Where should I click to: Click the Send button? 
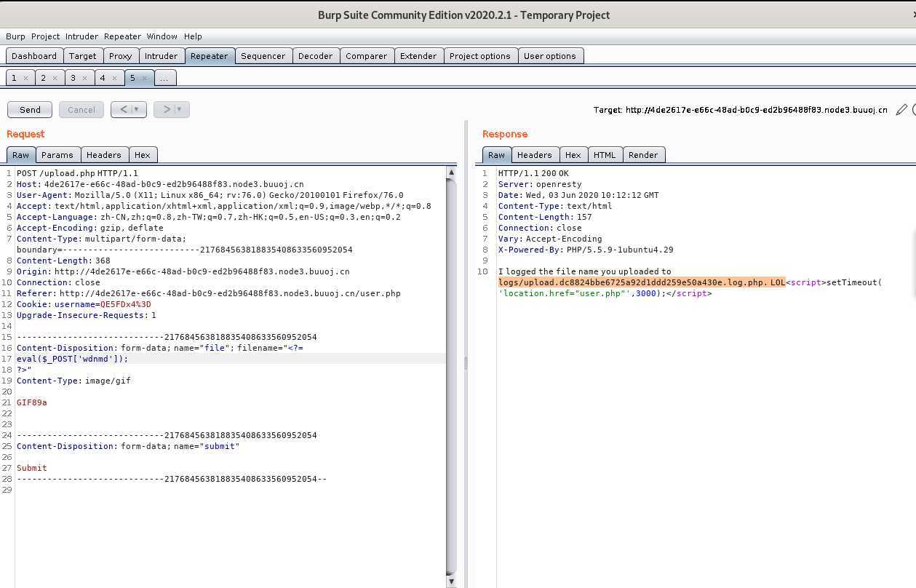pyautogui.click(x=30, y=109)
